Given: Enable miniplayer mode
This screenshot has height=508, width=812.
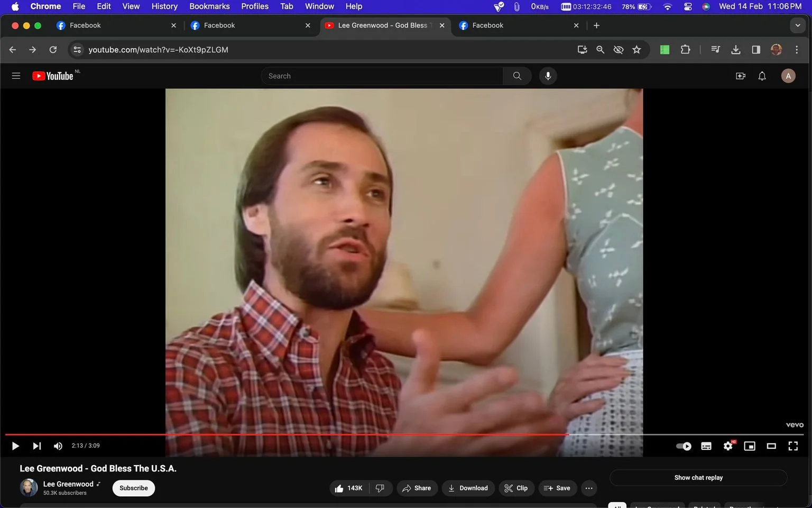Looking at the screenshot, I should click(x=750, y=446).
